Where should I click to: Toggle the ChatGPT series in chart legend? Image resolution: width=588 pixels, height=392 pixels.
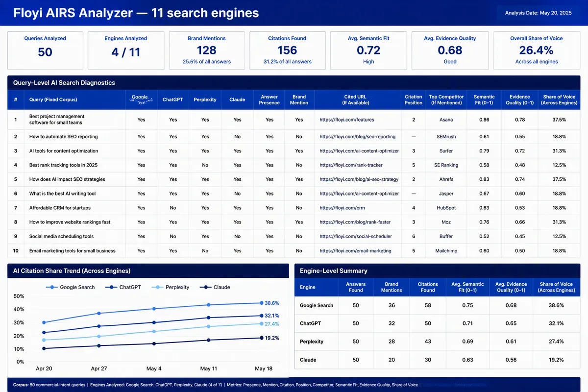pyautogui.click(x=123, y=287)
